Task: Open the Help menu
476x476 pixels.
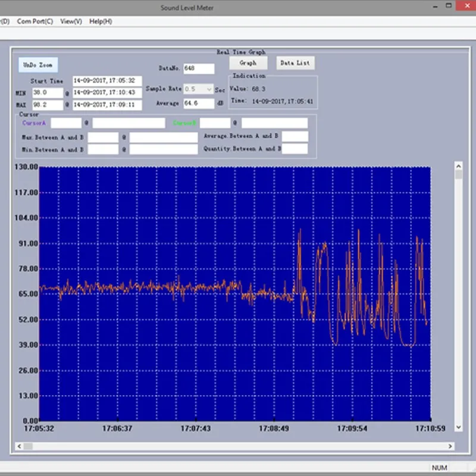Action: point(101,21)
